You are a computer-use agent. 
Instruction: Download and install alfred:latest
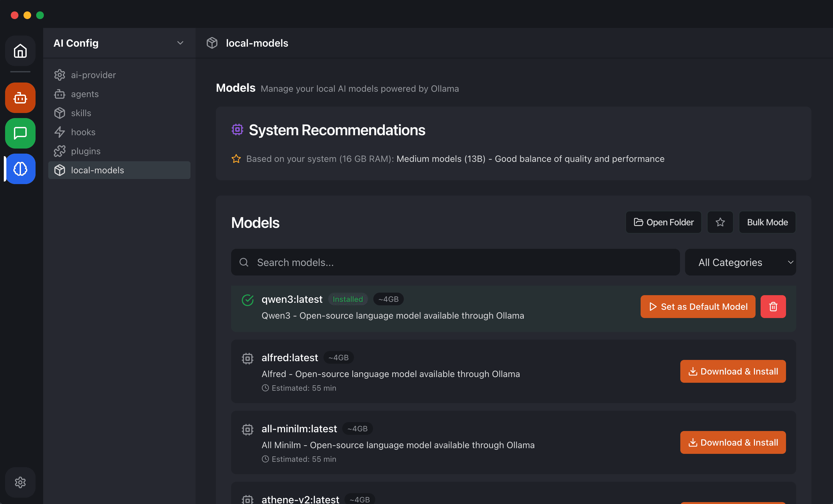(x=733, y=371)
